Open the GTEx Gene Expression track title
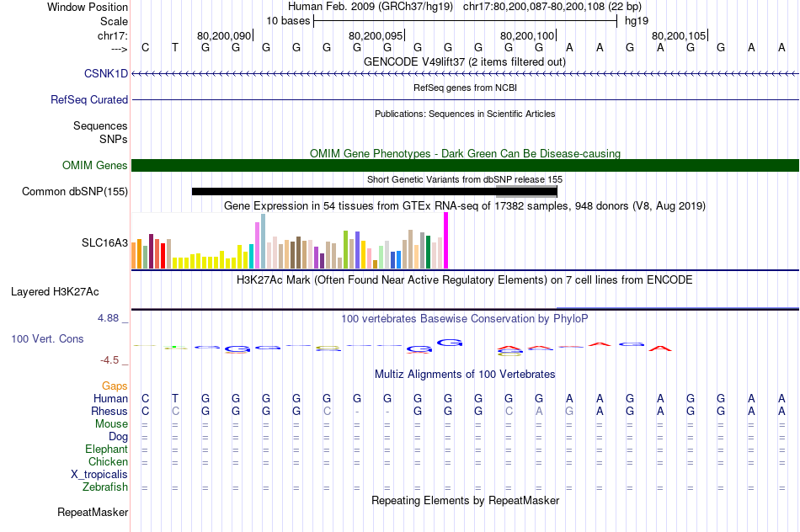800x532 pixels. coord(465,206)
